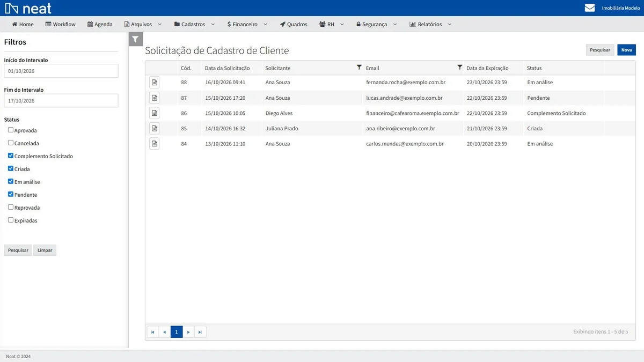Expand the Financeiro dropdown menu
Image resolution: width=644 pixels, height=362 pixels.
tap(247, 24)
